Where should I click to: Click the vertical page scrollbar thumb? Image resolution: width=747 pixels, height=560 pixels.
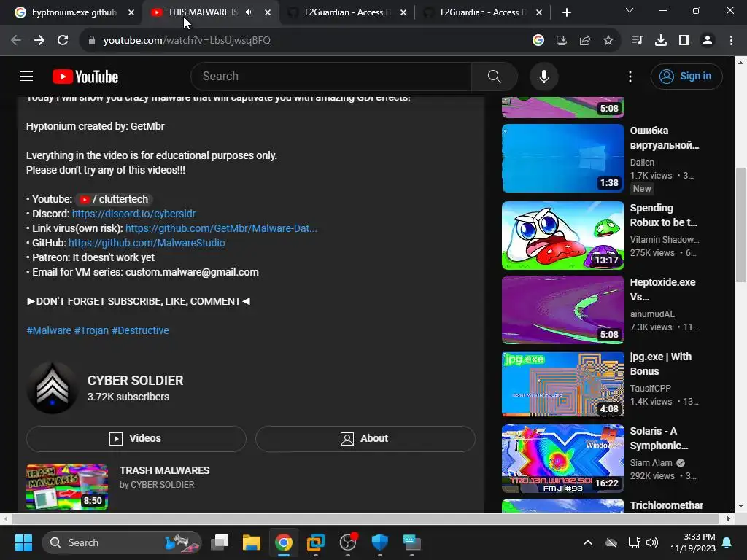(x=741, y=225)
